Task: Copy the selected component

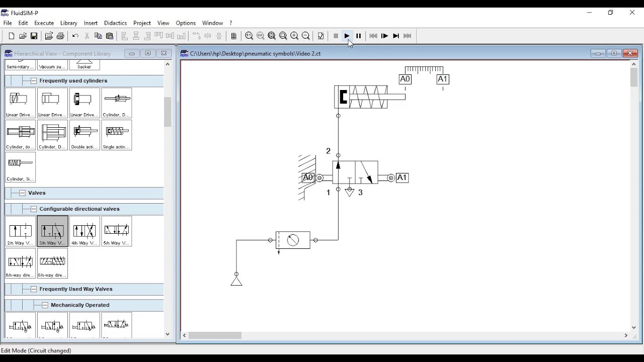Action: (98, 36)
